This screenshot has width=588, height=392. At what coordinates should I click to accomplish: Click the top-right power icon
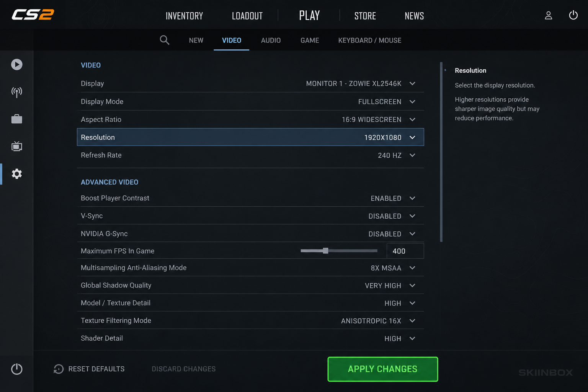[573, 15]
